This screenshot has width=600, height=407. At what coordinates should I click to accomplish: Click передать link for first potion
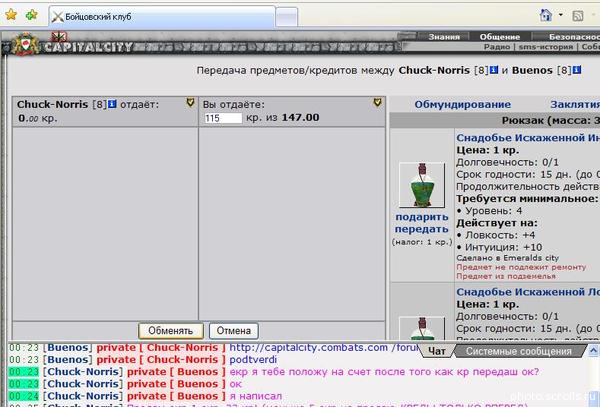(x=422, y=229)
